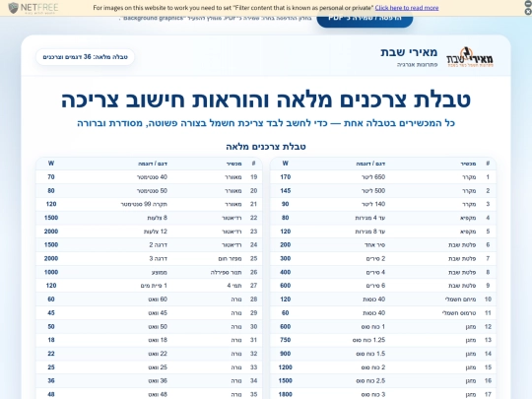Open the 'Click here to read more' link

pyautogui.click(x=407, y=8)
